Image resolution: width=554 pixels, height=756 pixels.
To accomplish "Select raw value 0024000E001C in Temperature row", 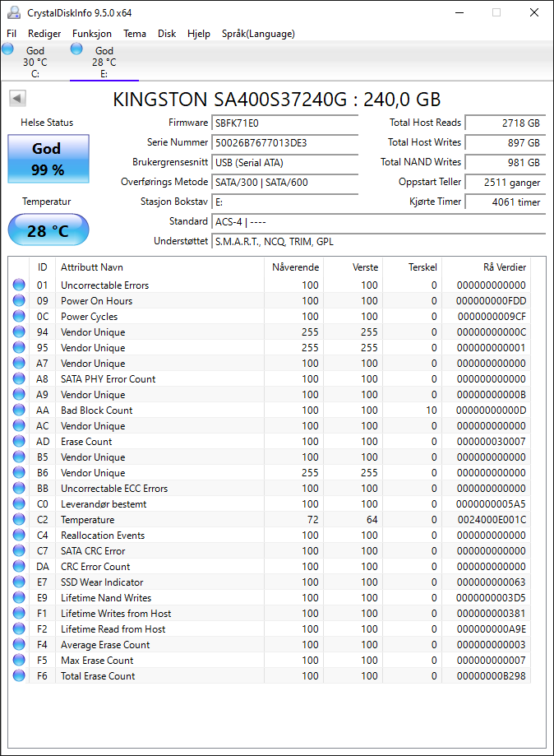I will [492, 520].
